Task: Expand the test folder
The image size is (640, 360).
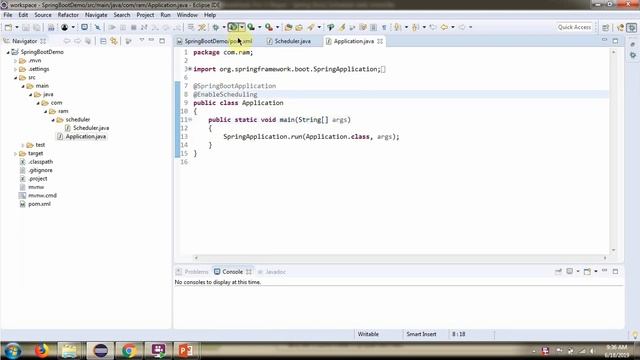Action: pos(23,145)
